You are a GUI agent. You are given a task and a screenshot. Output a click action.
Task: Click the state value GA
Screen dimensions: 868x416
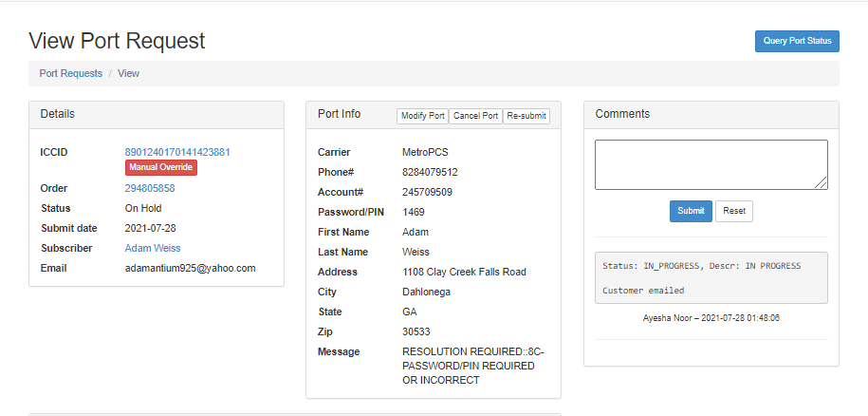click(410, 312)
